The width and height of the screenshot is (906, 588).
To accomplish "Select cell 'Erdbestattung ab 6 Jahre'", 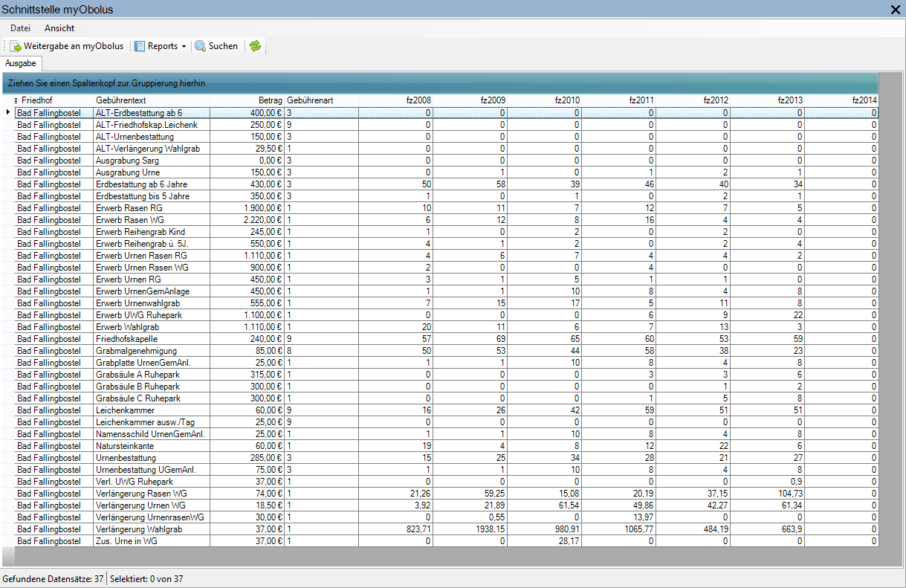I will click(x=152, y=184).
